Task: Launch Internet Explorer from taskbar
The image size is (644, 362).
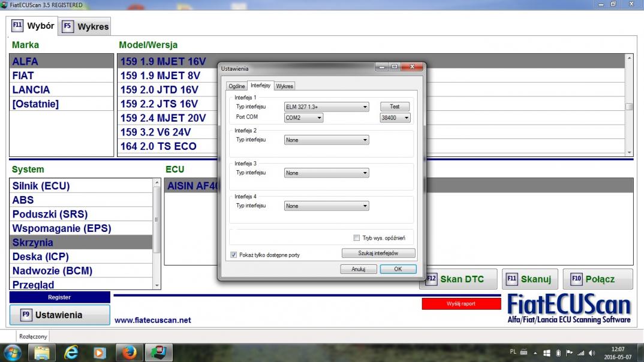Action: point(71,352)
